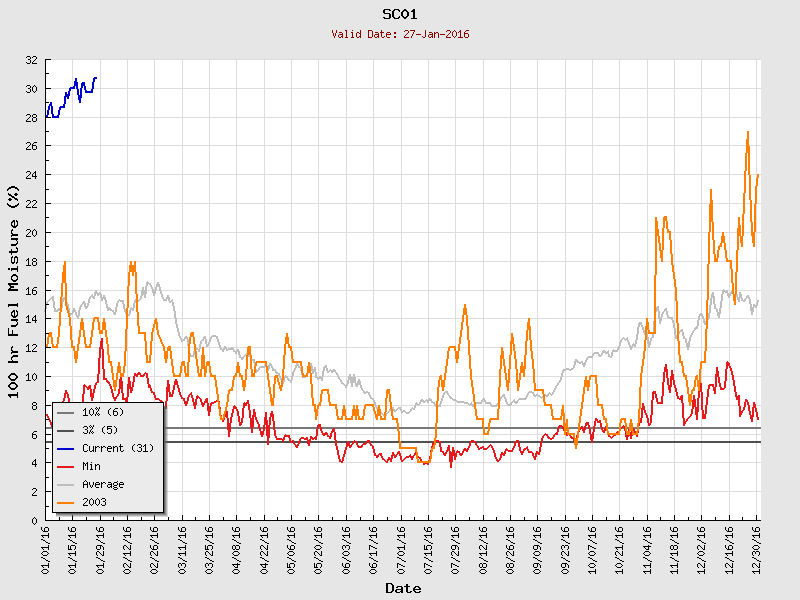Click the 0 tick on the y-axis
The image size is (800, 600).
34,521
